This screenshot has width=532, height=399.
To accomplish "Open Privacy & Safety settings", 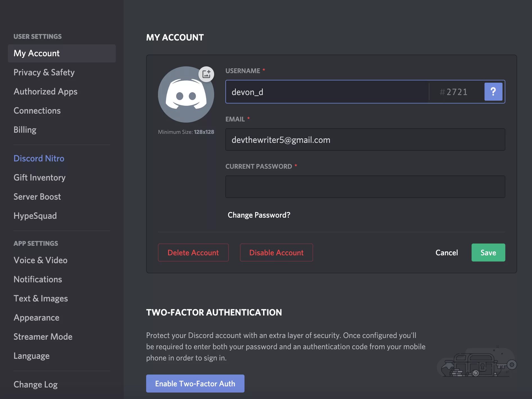I will point(44,72).
